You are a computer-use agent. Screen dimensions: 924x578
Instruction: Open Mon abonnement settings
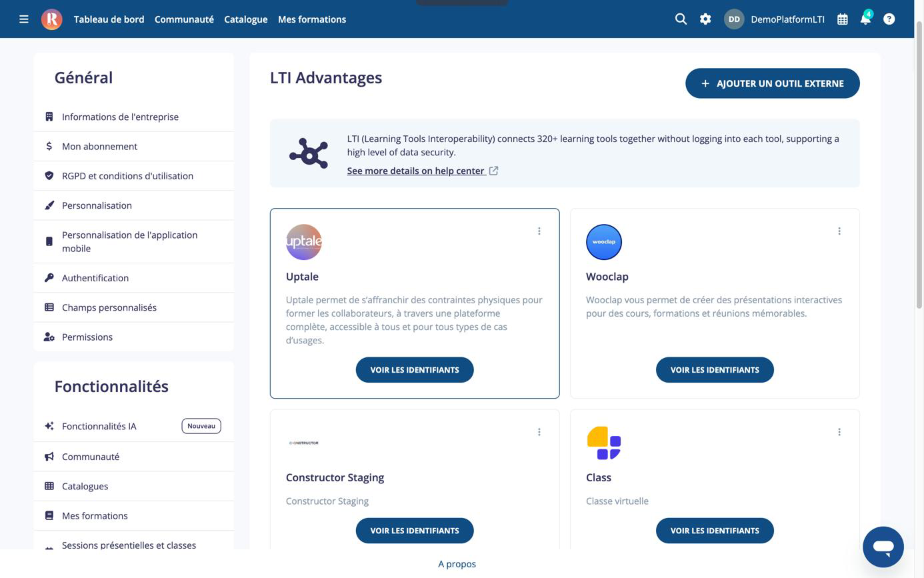[x=134, y=147]
